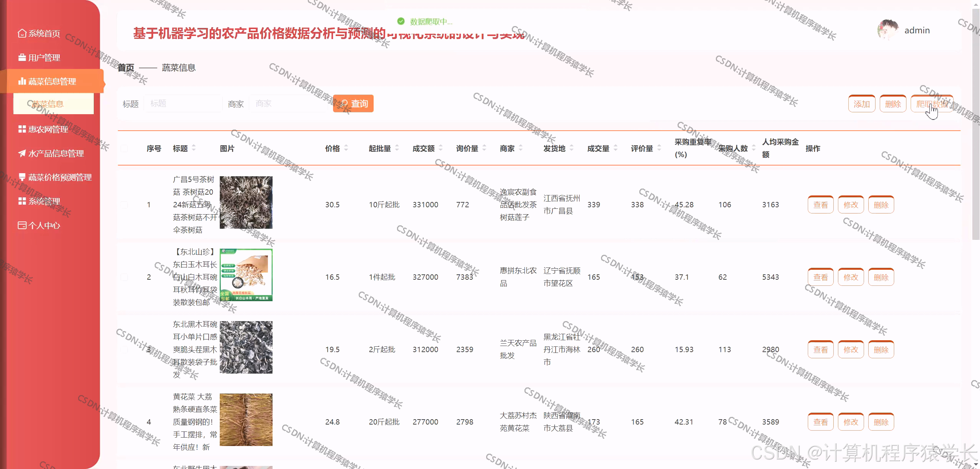Viewport: 980px width, 469px height.
Task: Click the vertical page scrollbar
Action: coord(976,125)
